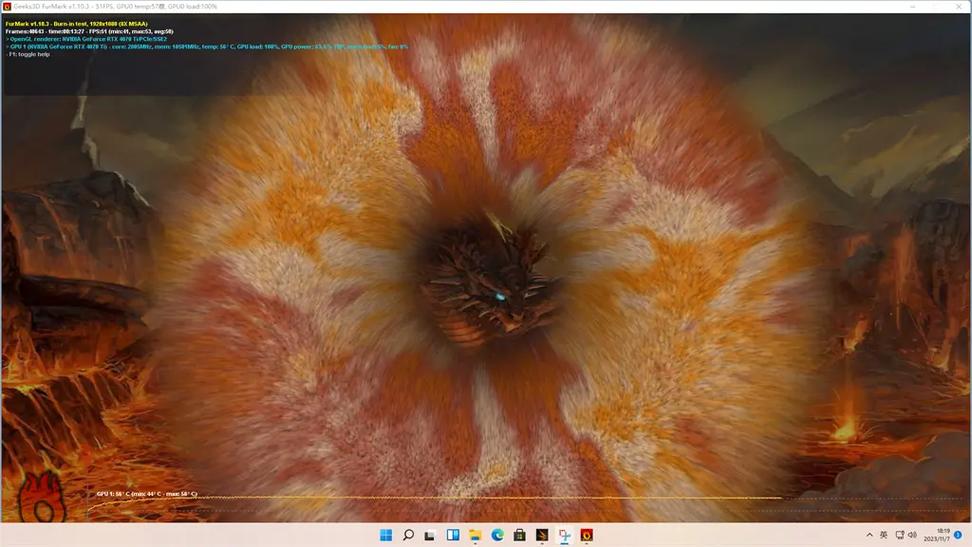The height and width of the screenshot is (547, 972).
Task: Close the FurMark window
Action: pyautogui.click(x=960, y=6)
